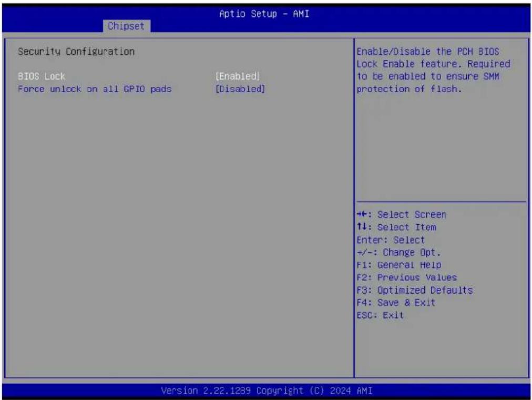Click the F2: Previous Values hint
The width and height of the screenshot is (532, 400).
click(407, 277)
